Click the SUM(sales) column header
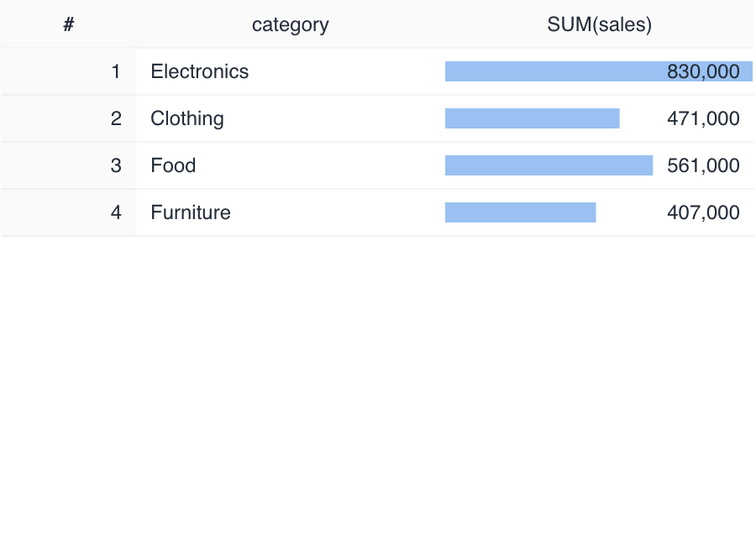 pos(599,25)
